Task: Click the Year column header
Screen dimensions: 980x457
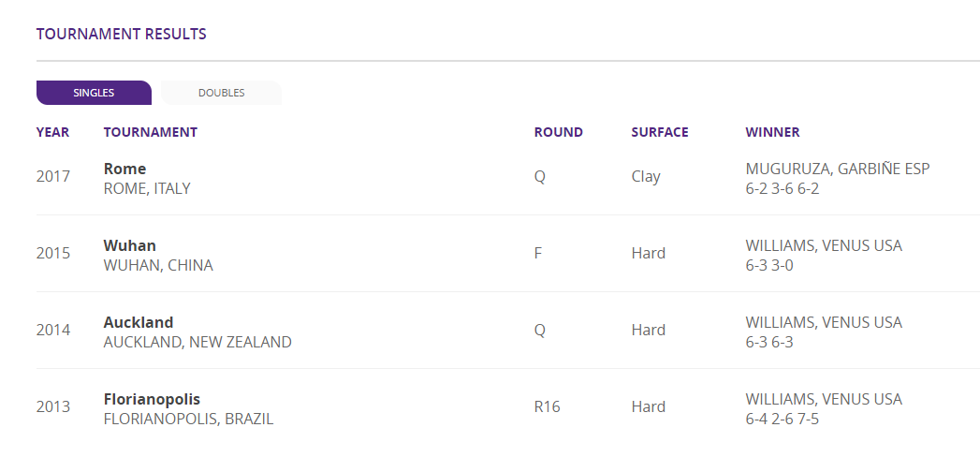Action: (x=52, y=132)
